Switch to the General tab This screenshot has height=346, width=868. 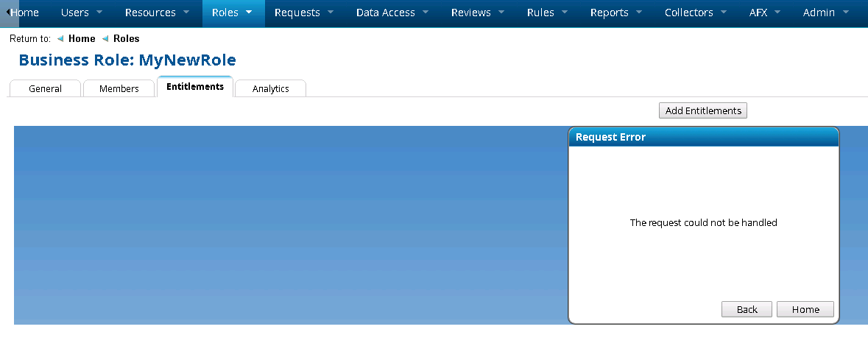click(x=45, y=88)
